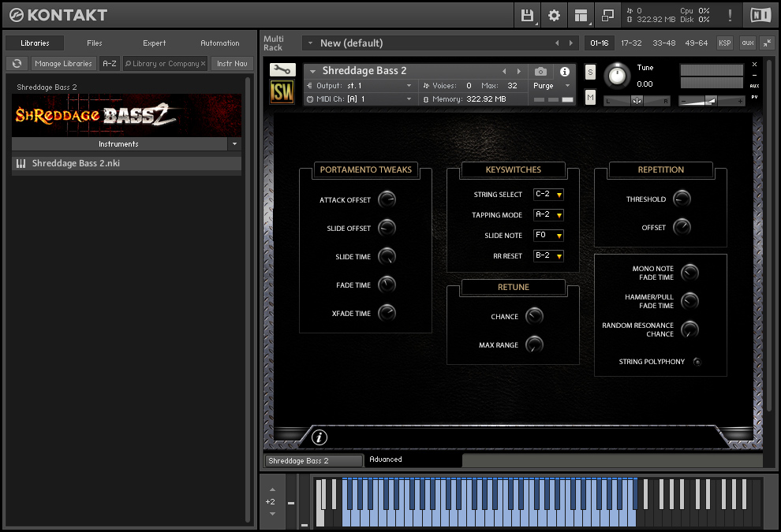Screen dimensions: 781x532
Task: Toggle the Solo button
Action: coord(590,73)
